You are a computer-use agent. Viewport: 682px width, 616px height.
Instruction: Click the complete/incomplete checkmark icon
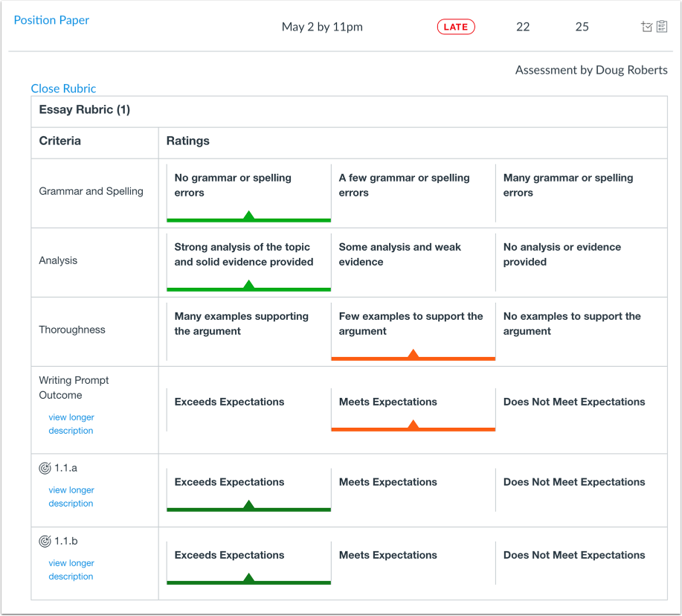(x=648, y=25)
